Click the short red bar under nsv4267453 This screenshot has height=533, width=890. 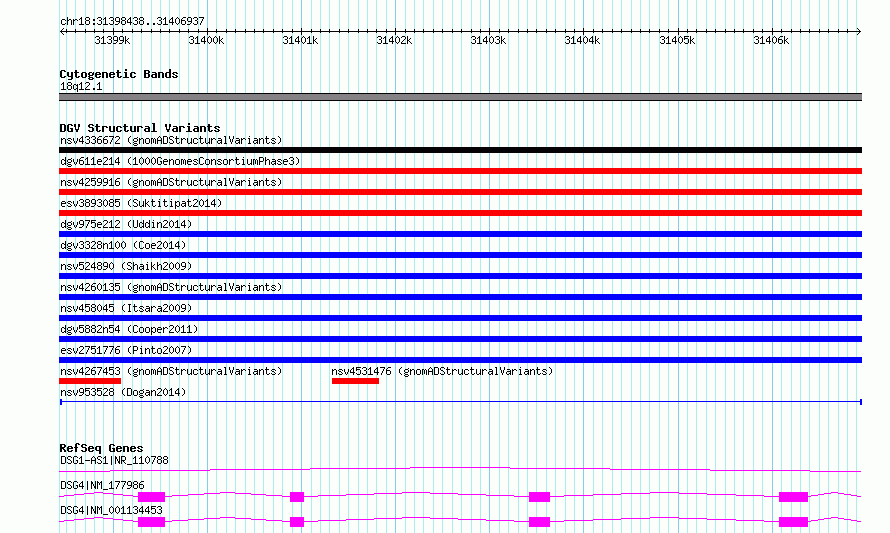point(90,381)
